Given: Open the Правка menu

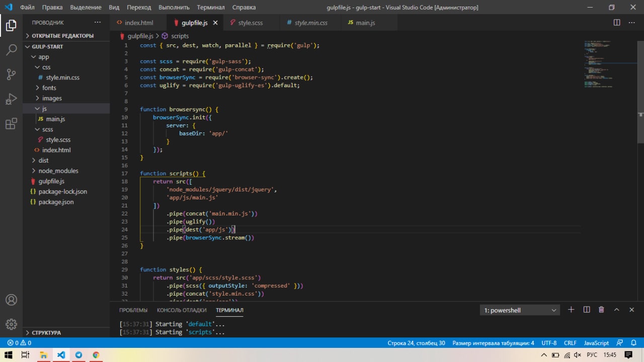Looking at the screenshot, I should click(x=52, y=8).
